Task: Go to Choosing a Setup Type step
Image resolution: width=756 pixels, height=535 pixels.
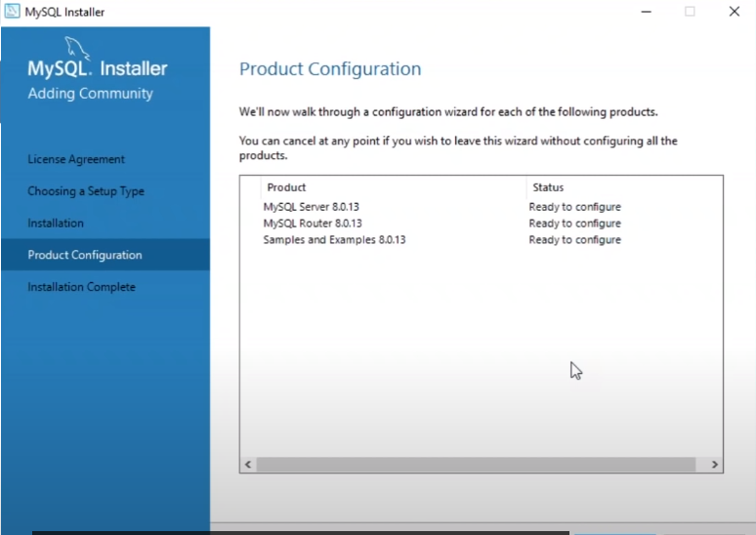Action: coord(86,191)
